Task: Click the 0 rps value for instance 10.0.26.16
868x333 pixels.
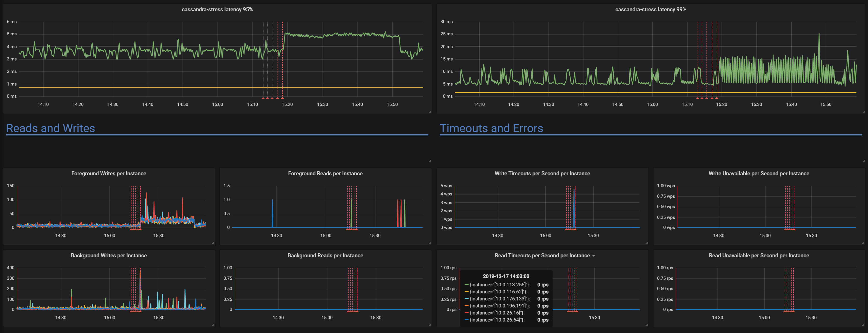Action: tap(543, 313)
